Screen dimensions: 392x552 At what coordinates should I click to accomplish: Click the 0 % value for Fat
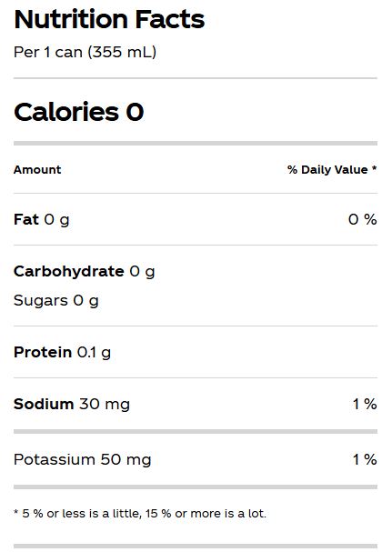(x=363, y=219)
